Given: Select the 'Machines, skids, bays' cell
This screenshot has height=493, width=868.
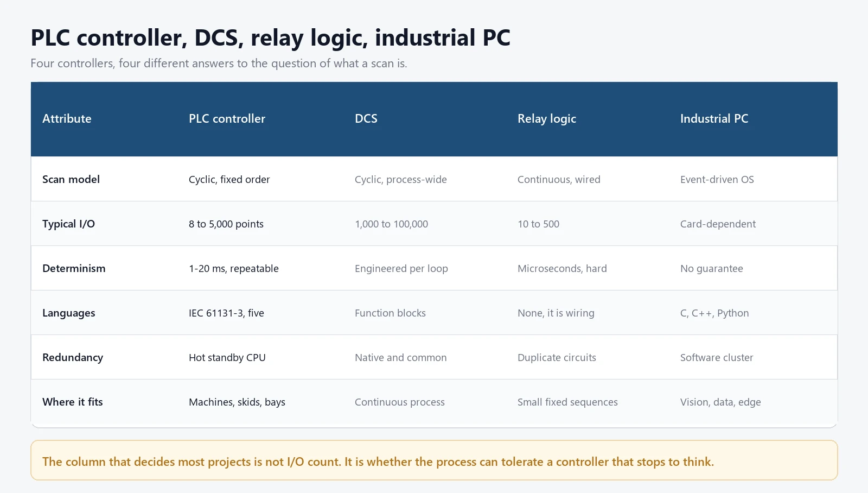Looking at the screenshot, I should coord(237,402).
